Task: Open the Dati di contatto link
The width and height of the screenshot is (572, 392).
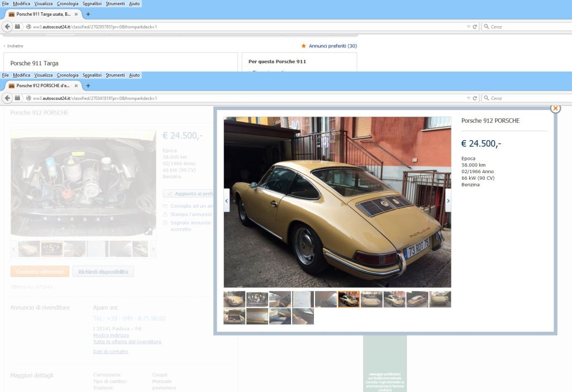Action: [111, 352]
